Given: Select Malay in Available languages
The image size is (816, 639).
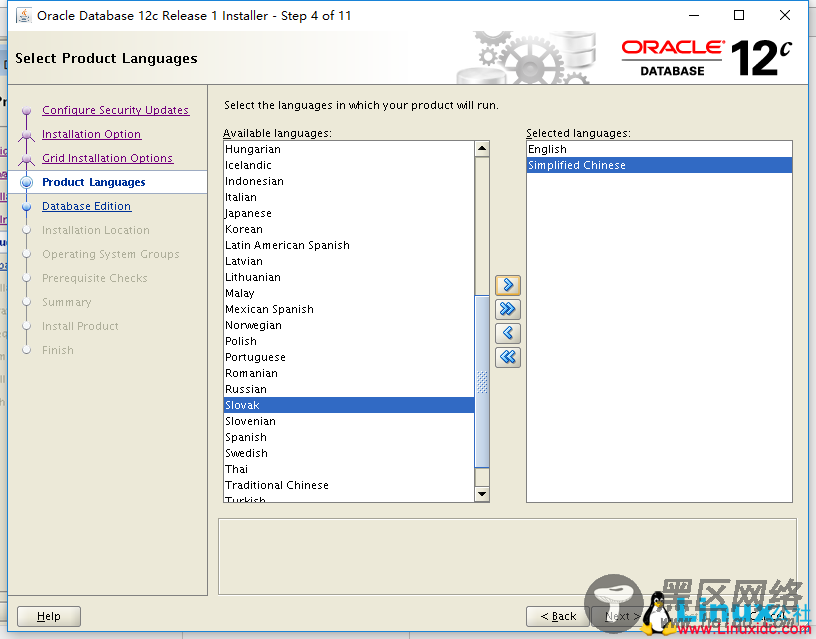Looking at the screenshot, I should click(x=349, y=293).
